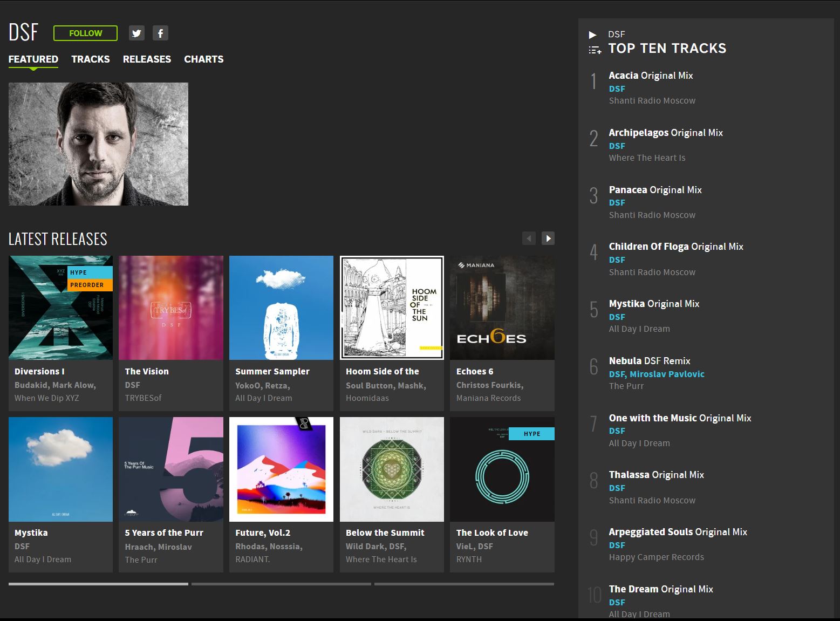840x621 pixels.
Task: Open label RADIANT. under Future, Vol.2
Action: pos(252,559)
